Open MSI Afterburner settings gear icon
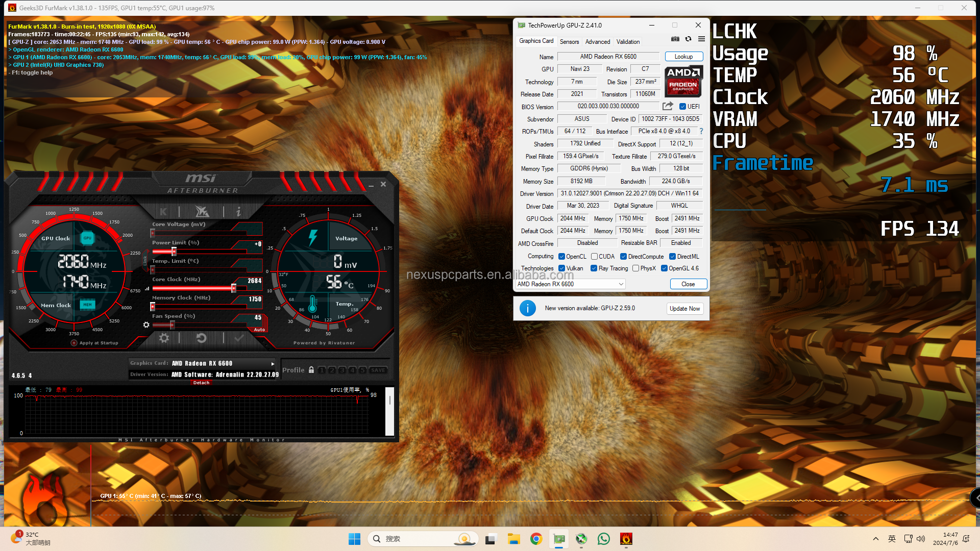Screen dimensions: 980x551 click(x=164, y=338)
